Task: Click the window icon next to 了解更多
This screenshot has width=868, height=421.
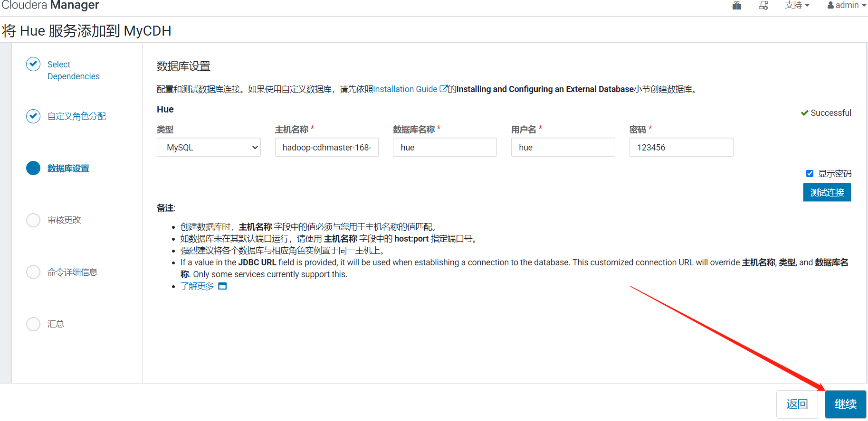Action: (222, 286)
